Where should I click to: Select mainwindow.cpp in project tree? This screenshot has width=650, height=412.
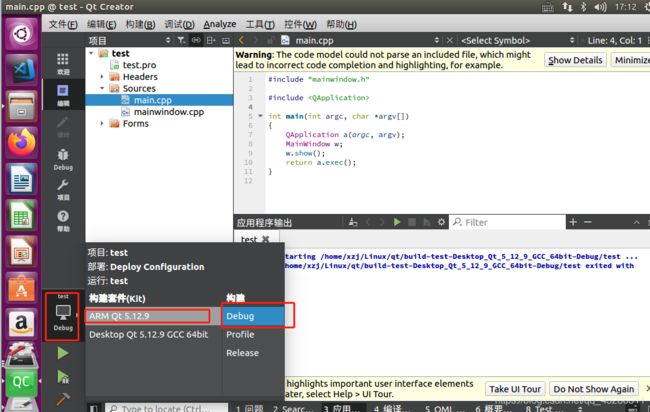(169, 112)
